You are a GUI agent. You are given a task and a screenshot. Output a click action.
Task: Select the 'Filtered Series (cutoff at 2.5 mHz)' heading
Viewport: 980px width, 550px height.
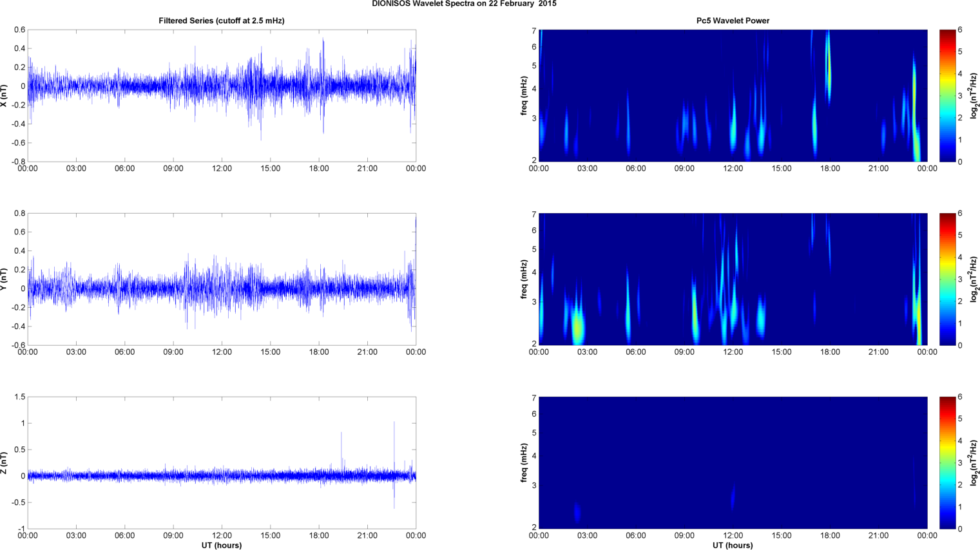coord(222,21)
